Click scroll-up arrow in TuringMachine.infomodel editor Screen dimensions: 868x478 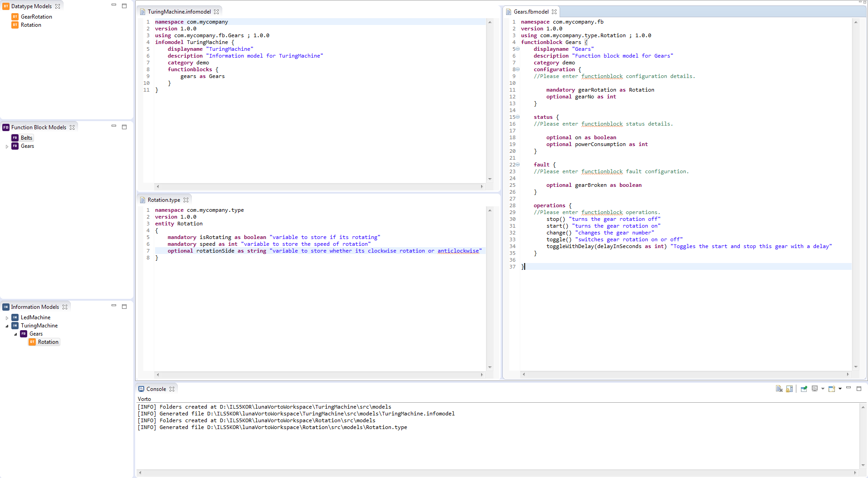pyautogui.click(x=490, y=22)
